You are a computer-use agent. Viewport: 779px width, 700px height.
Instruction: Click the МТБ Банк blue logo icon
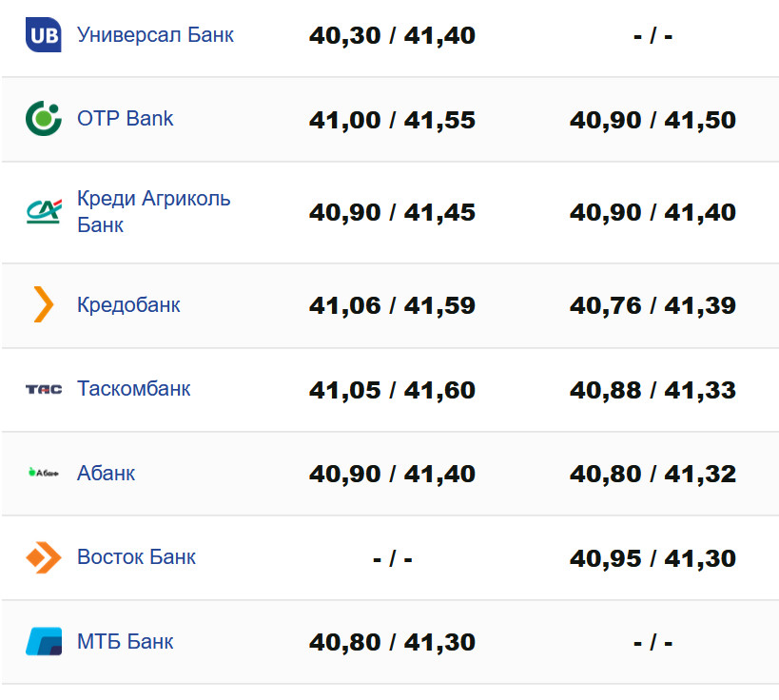(x=43, y=641)
